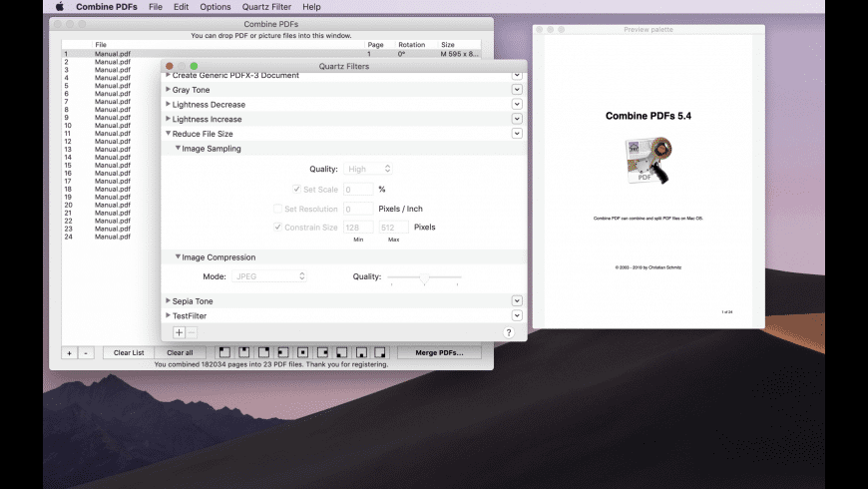
Task: Click the Constrain Size Min field
Action: pos(358,228)
